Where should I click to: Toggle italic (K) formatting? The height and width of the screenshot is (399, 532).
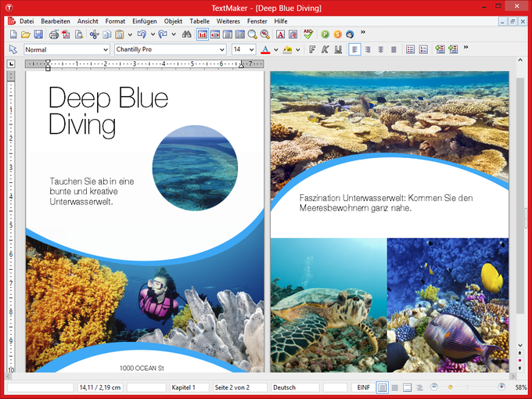325,49
